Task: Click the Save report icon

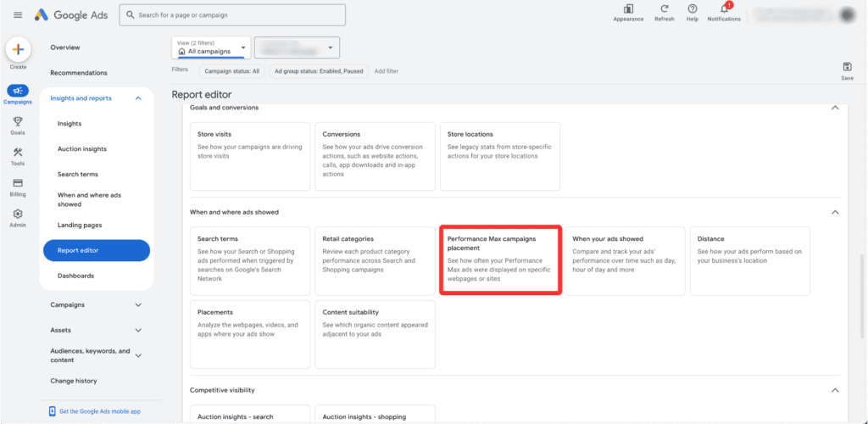Action: click(847, 67)
